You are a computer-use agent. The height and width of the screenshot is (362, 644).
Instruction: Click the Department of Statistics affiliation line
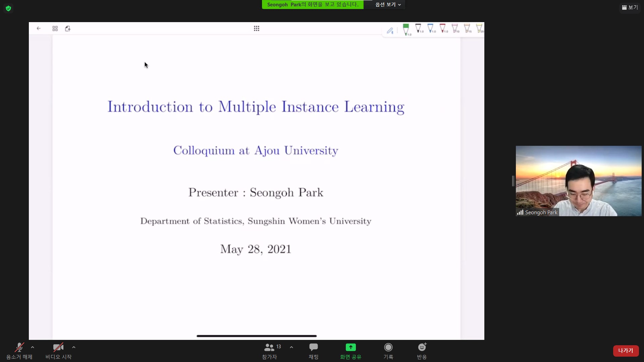click(256, 221)
